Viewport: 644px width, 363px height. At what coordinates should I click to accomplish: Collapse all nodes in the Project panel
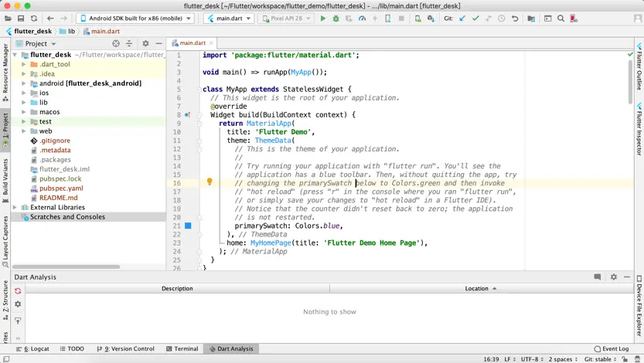coord(129,43)
